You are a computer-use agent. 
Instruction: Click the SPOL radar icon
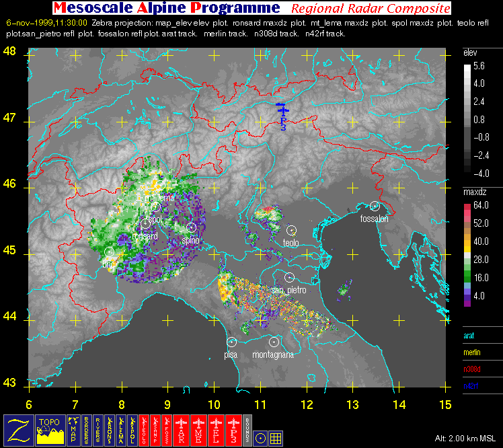132,431
